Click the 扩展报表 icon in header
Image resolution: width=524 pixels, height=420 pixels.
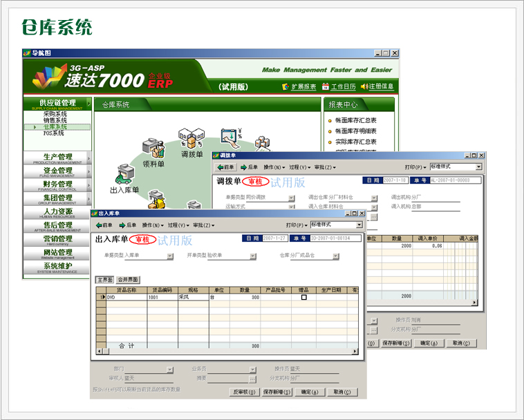click(x=286, y=87)
